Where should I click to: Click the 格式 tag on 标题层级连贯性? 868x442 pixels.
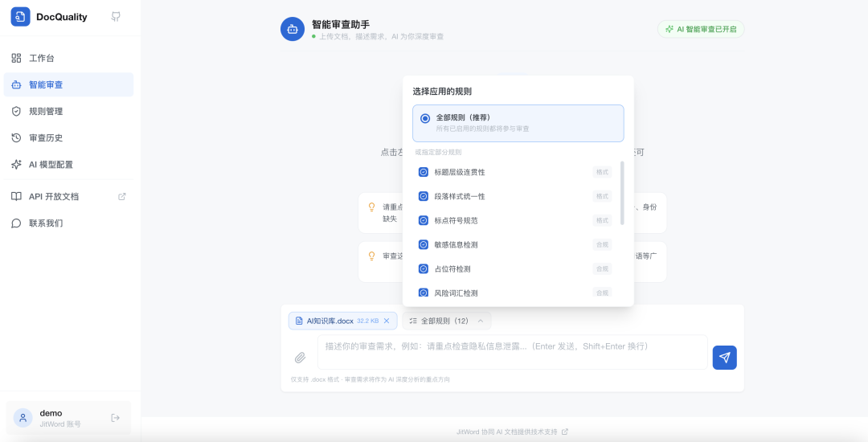(x=602, y=172)
